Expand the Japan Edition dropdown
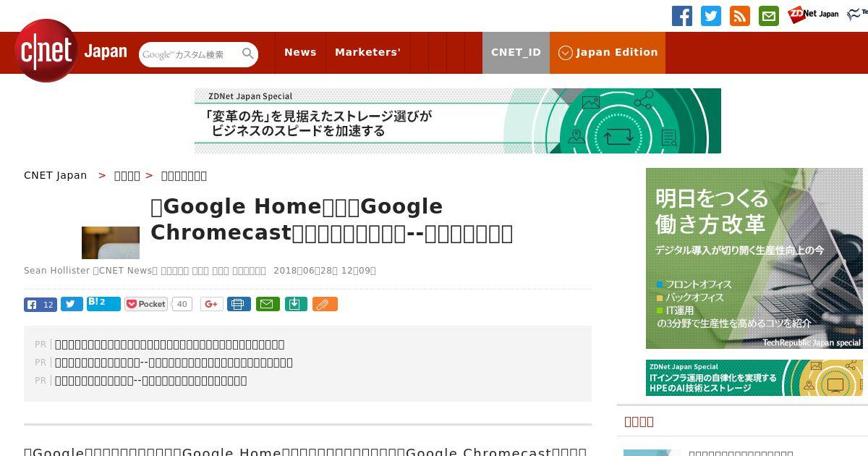 click(608, 52)
